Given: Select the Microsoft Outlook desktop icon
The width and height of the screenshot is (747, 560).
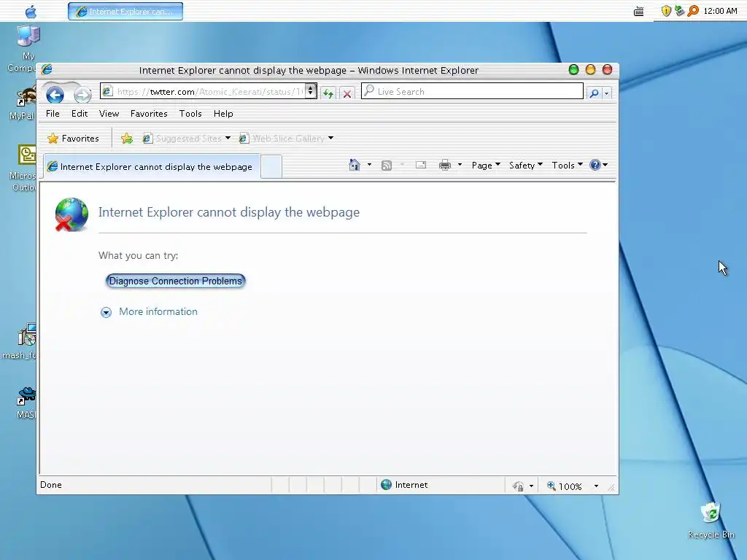Looking at the screenshot, I should point(23,168).
